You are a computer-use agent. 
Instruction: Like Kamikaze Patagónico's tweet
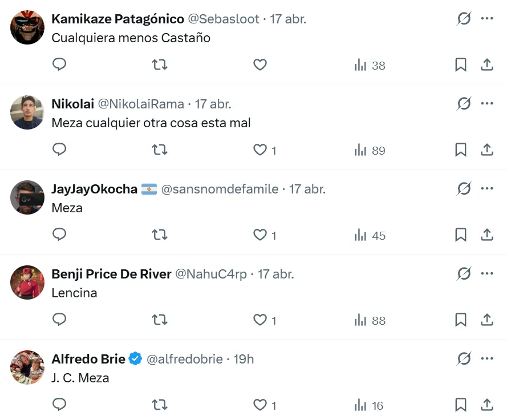[260, 65]
